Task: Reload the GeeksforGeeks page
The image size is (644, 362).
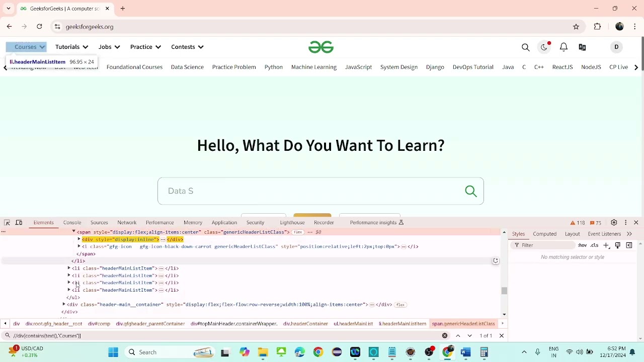Action: (39, 27)
